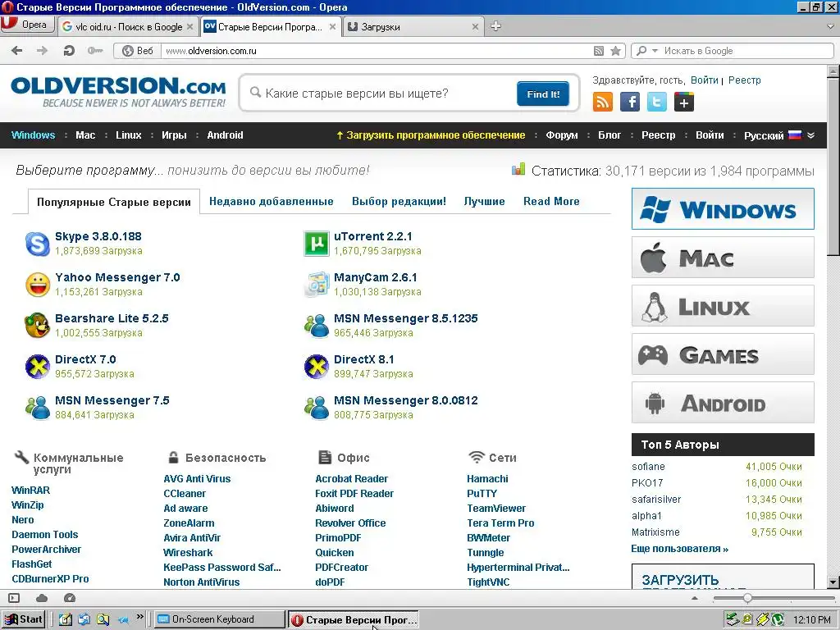Click the taskbar clock 12:10 PM

(x=812, y=620)
